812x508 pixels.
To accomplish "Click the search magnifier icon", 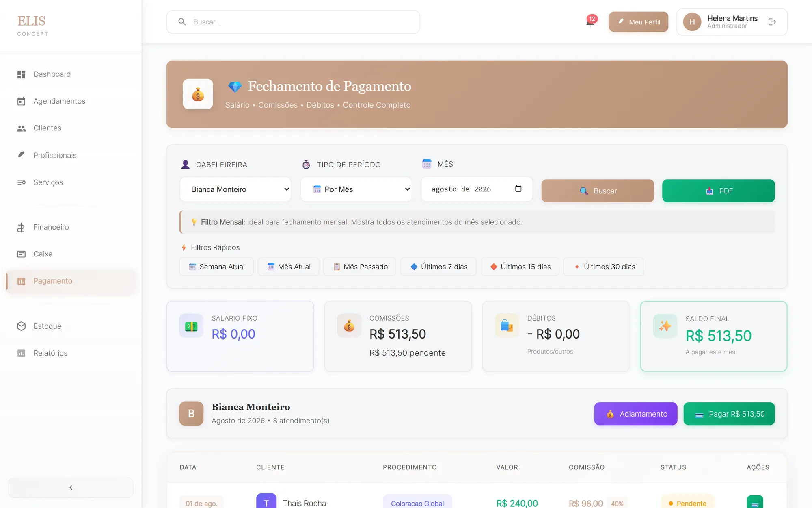I will (182, 22).
